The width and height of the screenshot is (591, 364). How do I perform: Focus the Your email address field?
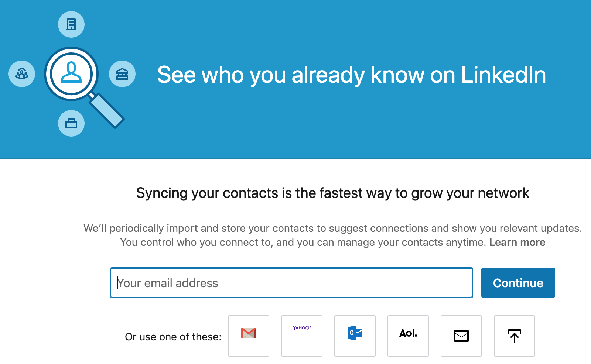291,283
